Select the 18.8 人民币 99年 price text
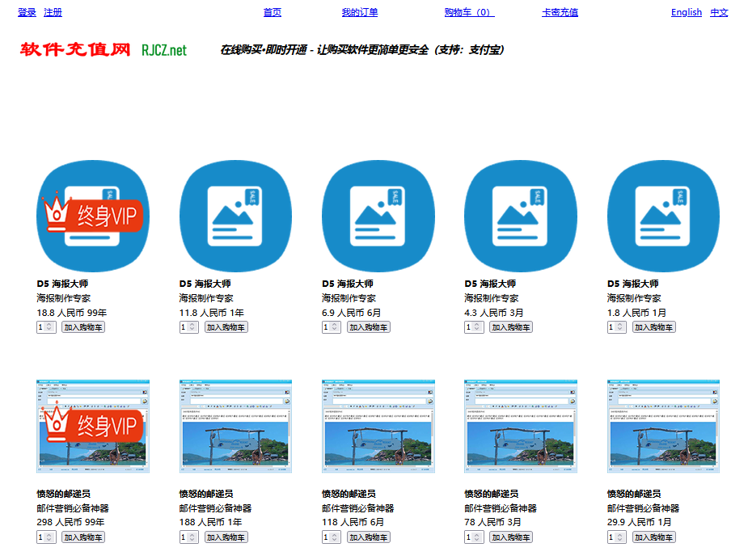 [x=71, y=313]
